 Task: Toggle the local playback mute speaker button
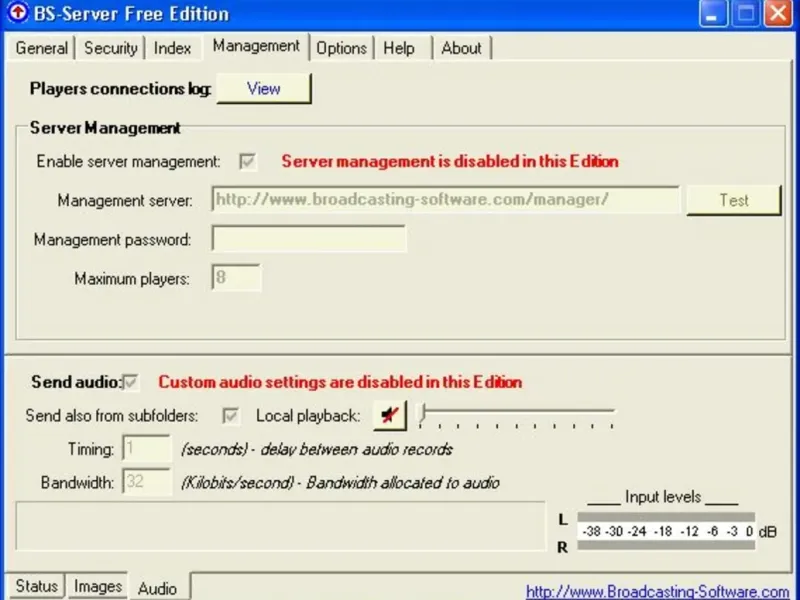point(390,415)
